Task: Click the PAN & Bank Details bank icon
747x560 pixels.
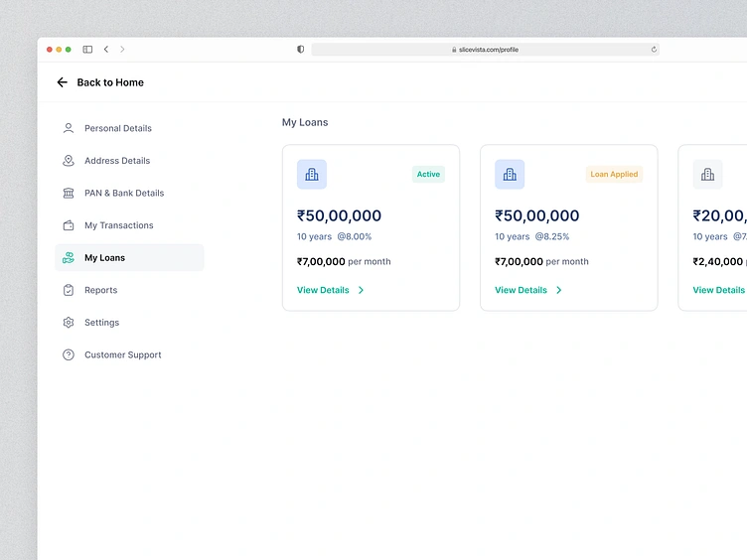Action: click(x=69, y=193)
